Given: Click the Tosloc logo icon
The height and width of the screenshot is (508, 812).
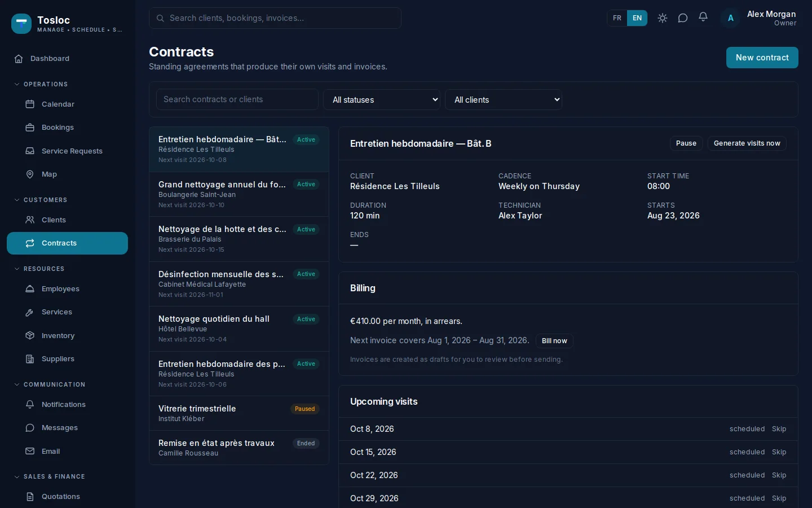Looking at the screenshot, I should click(21, 24).
